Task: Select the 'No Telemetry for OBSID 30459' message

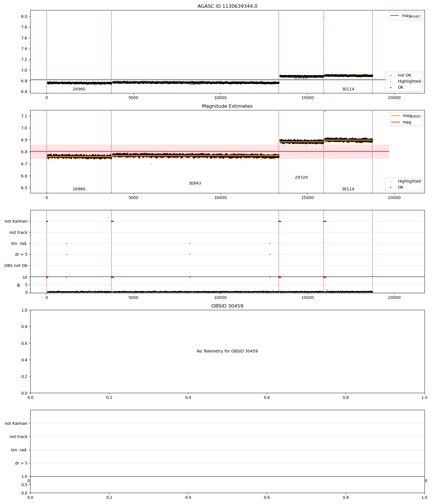Action: click(227, 351)
